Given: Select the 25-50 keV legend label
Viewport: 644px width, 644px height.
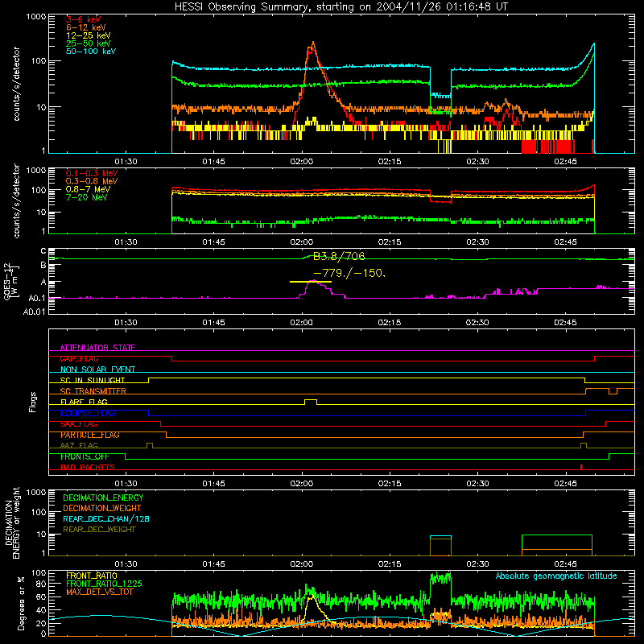Looking at the screenshot, I should point(89,43).
